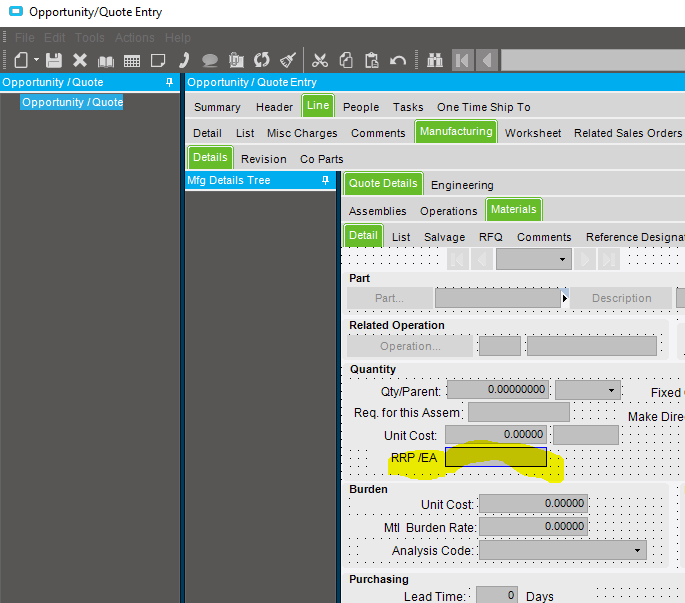Open the Operations tab
The image size is (685, 603).
point(449,211)
